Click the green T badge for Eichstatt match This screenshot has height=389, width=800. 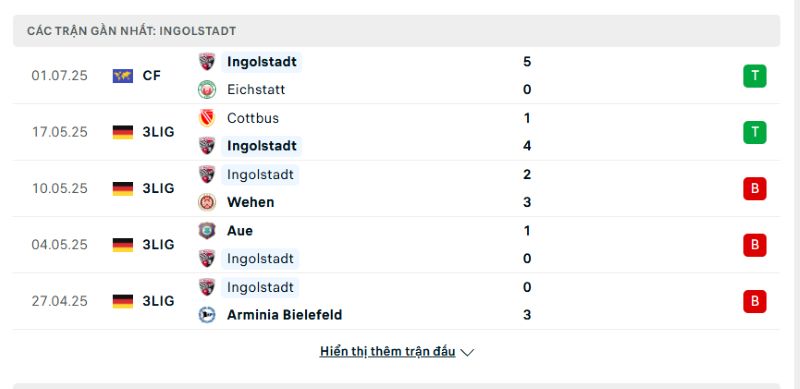(x=755, y=76)
